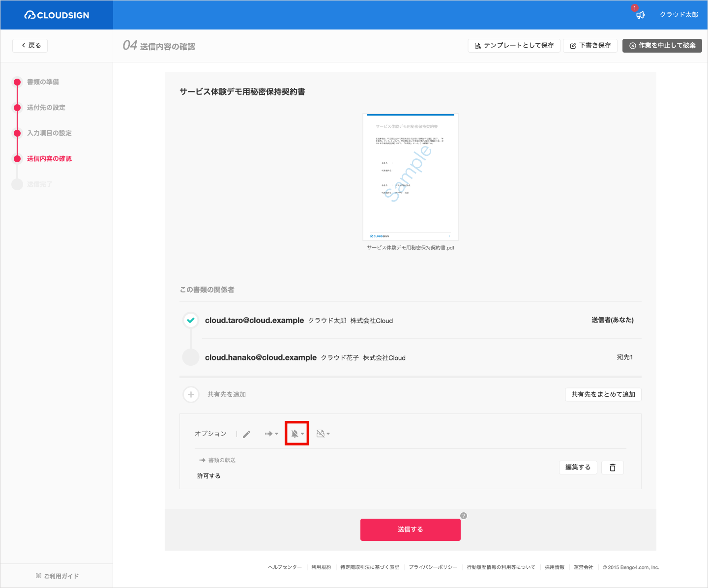The width and height of the screenshot is (708, 588).
Task: Select 入力項目の設定 step
Action: [x=49, y=133]
